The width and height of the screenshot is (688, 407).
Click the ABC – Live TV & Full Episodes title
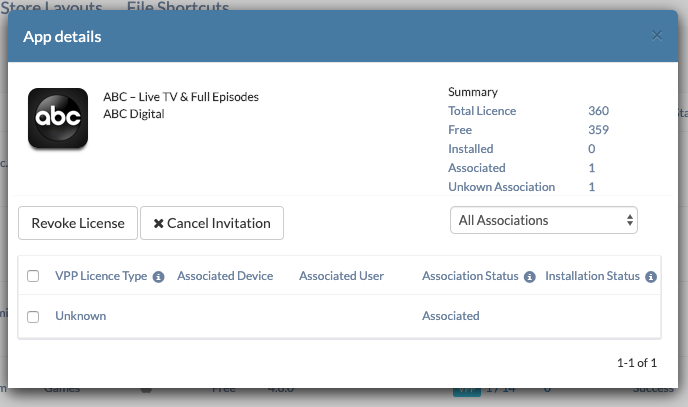(181, 97)
